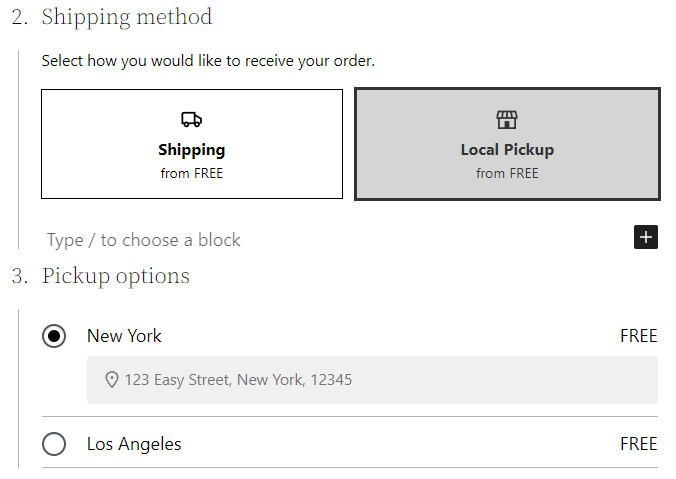Select the New York radio button
This screenshot has width=676, height=479.
coord(54,336)
